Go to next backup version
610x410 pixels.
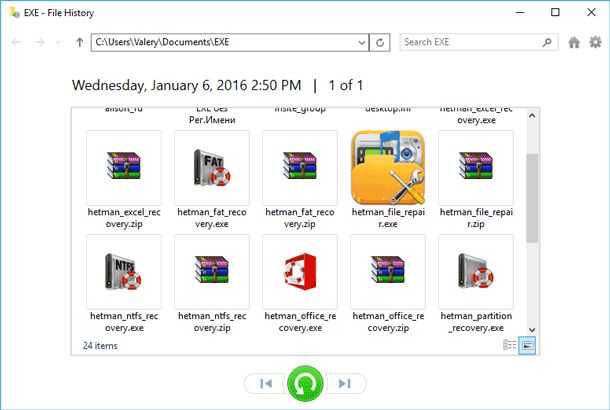[x=344, y=384]
